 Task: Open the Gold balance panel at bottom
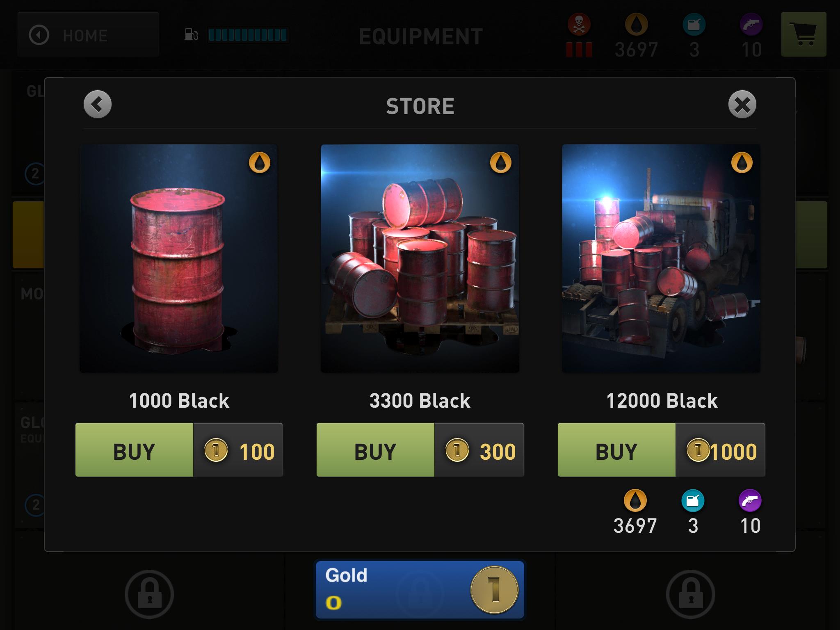point(420,589)
